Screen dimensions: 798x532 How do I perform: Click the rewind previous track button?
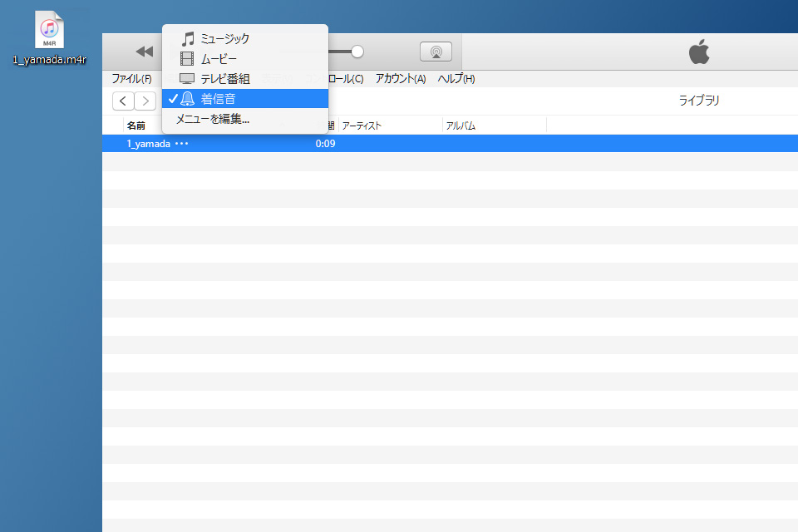pyautogui.click(x=145, y=52)
